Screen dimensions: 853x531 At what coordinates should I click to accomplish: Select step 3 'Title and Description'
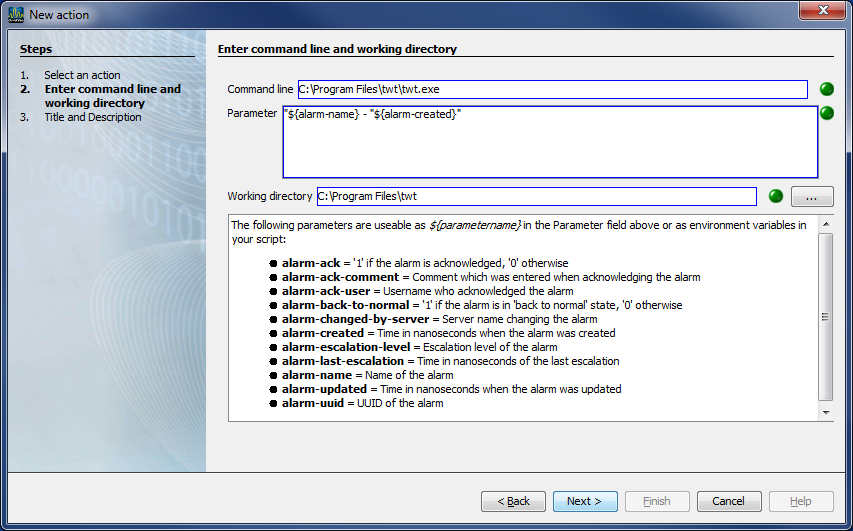pyautogui.click(x=93, y=117)
